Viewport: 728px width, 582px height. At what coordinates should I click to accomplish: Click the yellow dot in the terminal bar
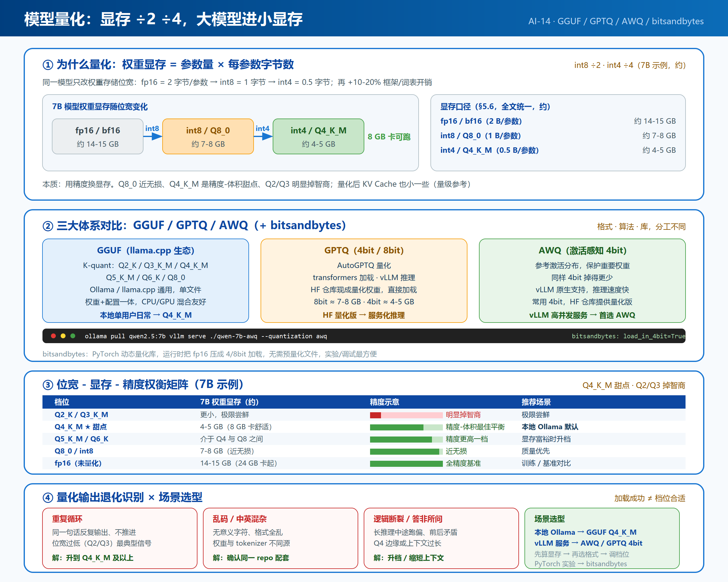pos(63,336)
